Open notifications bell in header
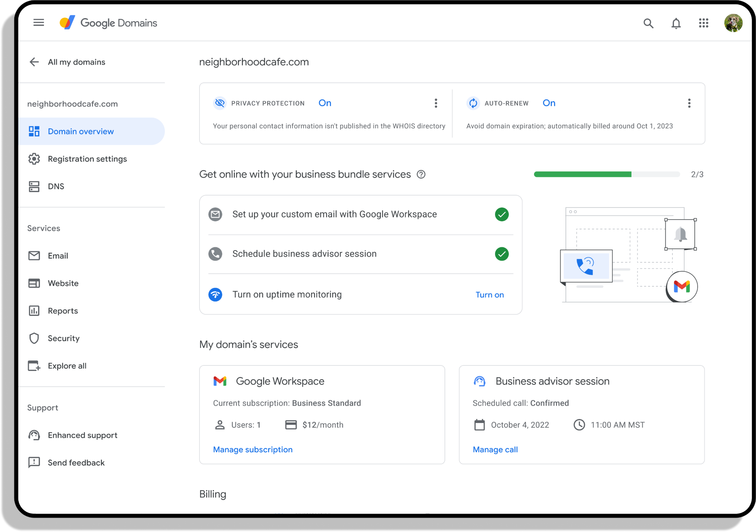Viewport: 756px width, 532px height. (x=676, y=23)
